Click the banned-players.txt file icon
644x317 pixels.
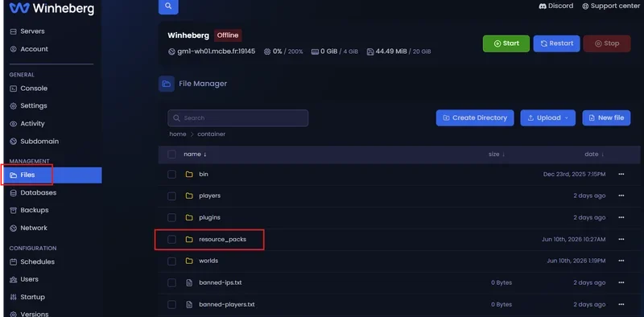pos(189,305)
